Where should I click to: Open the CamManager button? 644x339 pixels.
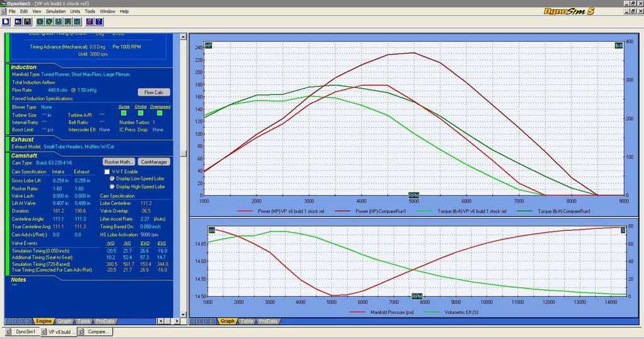click(154, 162)
